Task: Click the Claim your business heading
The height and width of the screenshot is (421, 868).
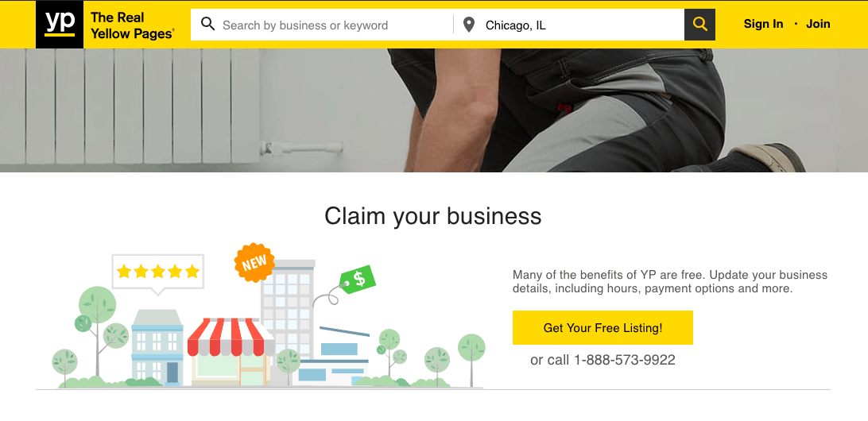Action: pyautogui.click(x=433, y=216)
